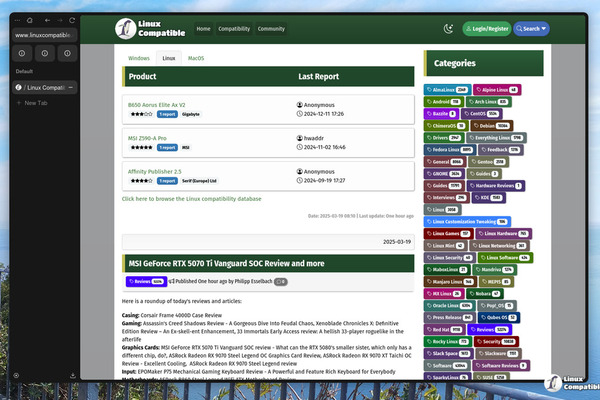
Task: Open the Compatibility menu
Action: [234, 29]
